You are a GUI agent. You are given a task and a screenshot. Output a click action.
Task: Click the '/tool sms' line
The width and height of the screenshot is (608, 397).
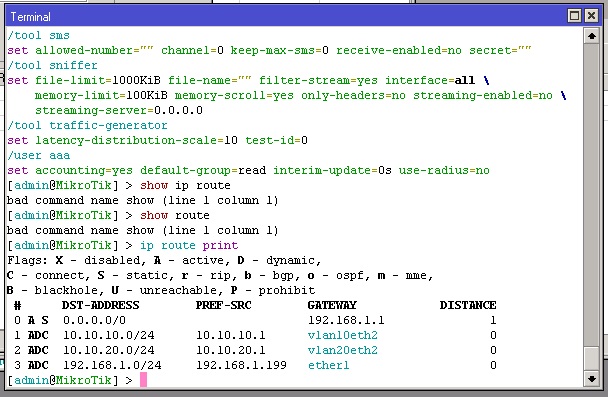38,35
